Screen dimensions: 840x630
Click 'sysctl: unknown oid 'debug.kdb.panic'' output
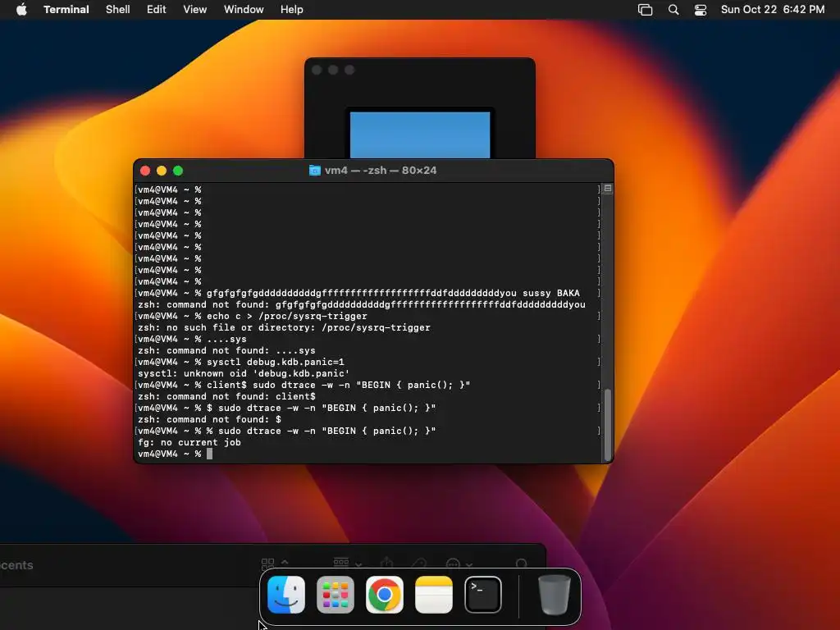pyautogui.click(x=244, y=373)
